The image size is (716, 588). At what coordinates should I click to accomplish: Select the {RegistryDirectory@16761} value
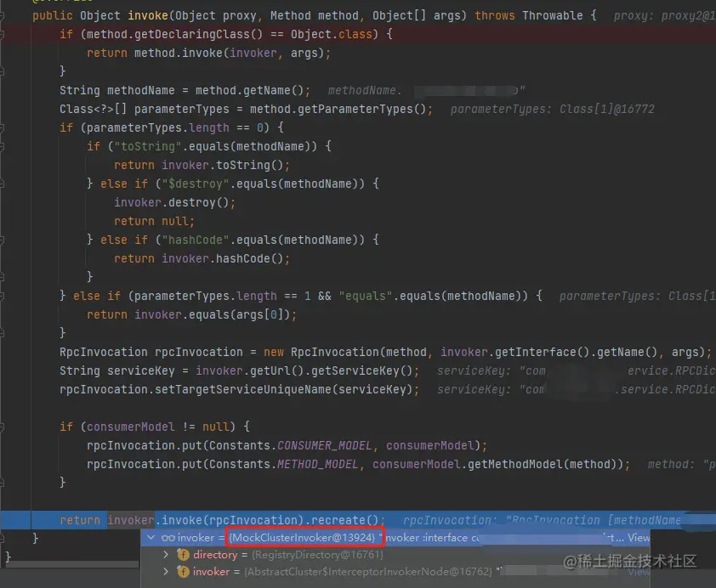point(318,555)
